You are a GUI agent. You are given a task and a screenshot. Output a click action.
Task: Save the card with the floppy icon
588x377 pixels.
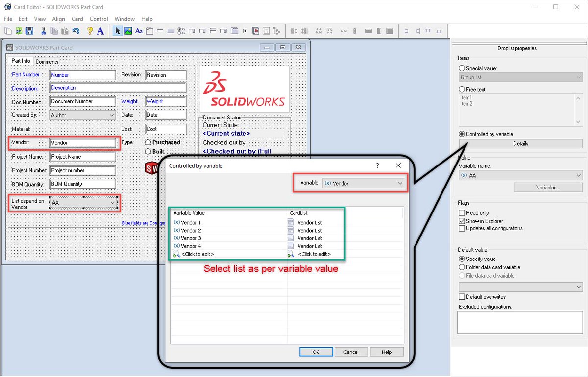click(29, 31)
